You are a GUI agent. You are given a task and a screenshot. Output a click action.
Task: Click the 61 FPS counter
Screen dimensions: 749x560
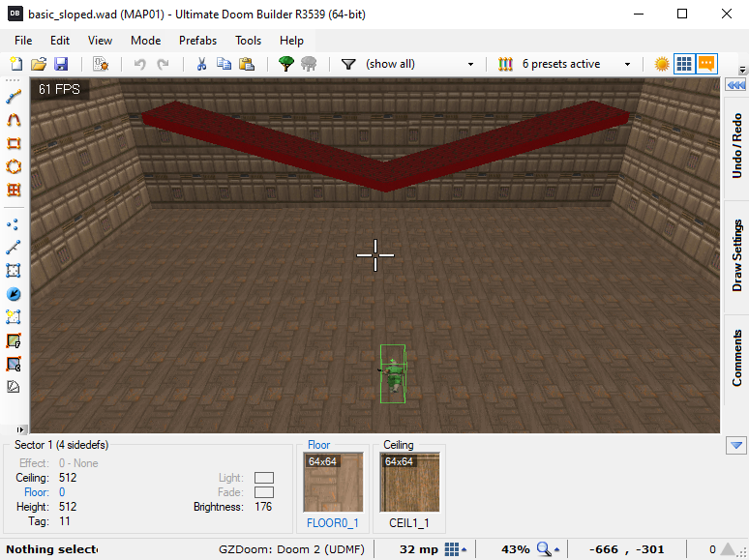point(59,89)
